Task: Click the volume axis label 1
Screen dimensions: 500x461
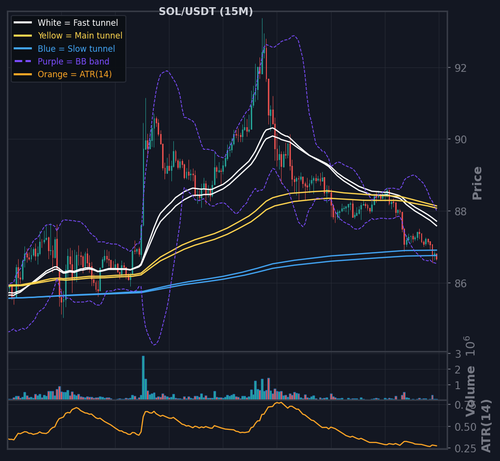Action: tap(458, 385)
